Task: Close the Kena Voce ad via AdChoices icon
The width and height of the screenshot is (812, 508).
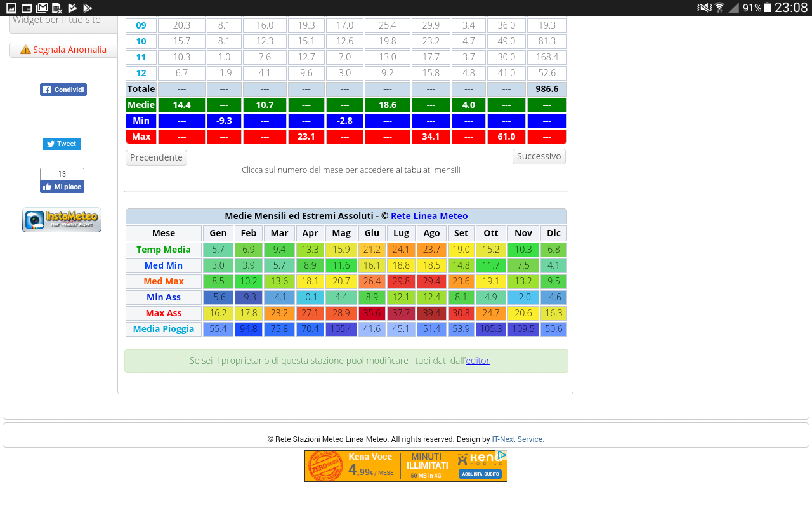Action: tap(501, 455)
